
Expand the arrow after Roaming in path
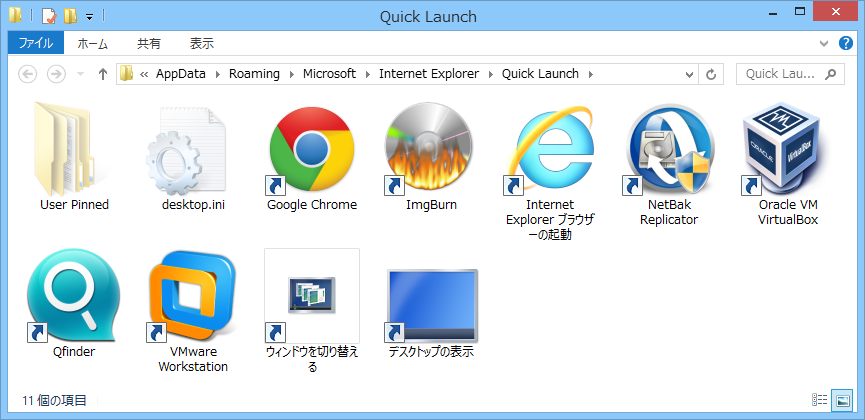pos(291,74)
